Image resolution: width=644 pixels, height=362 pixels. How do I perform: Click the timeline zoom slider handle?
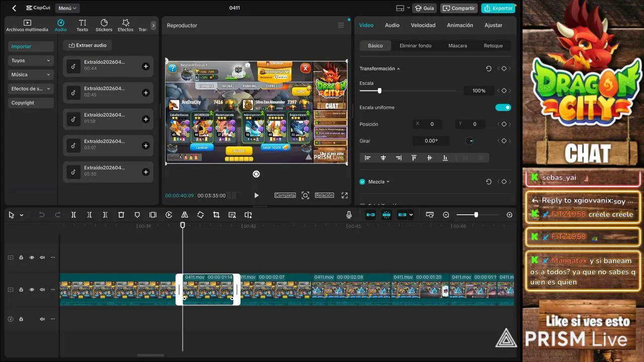coord(476,215)
